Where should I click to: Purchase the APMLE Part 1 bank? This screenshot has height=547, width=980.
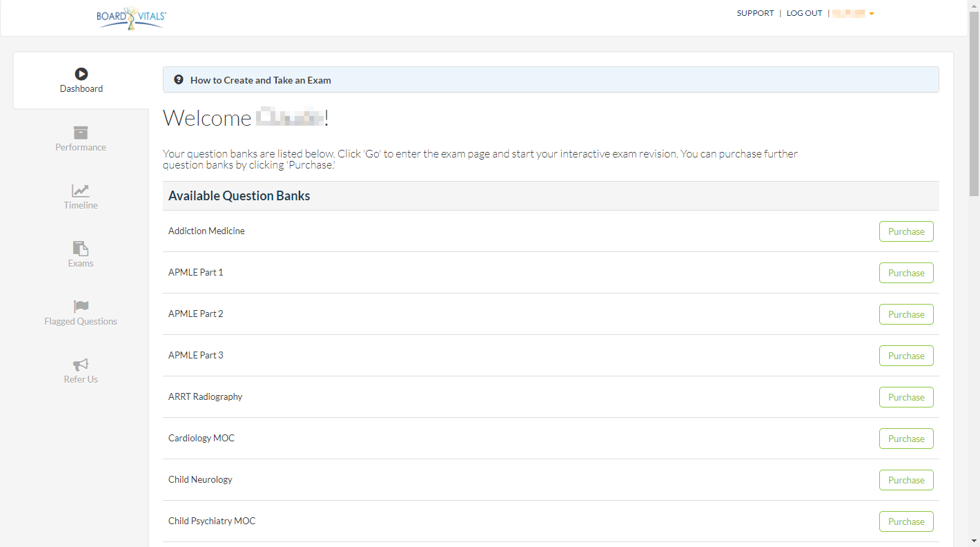[x=906, y=273]
